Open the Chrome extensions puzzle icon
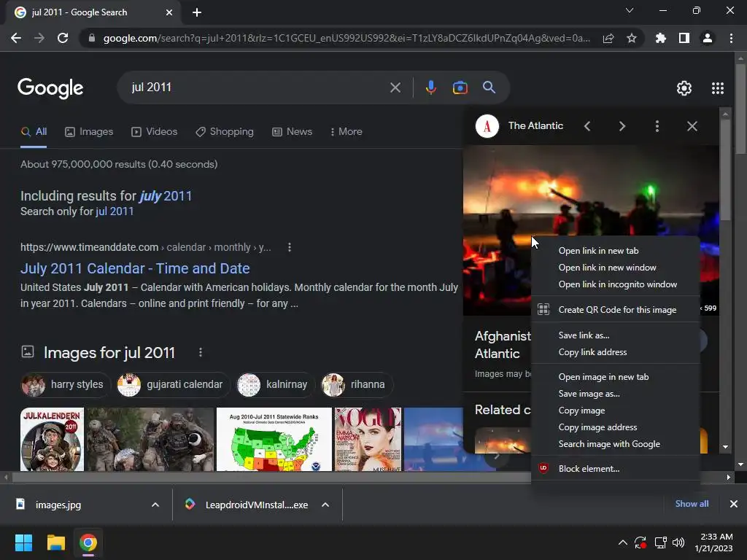Screen dimensions: 747x560 coord(661,38)
